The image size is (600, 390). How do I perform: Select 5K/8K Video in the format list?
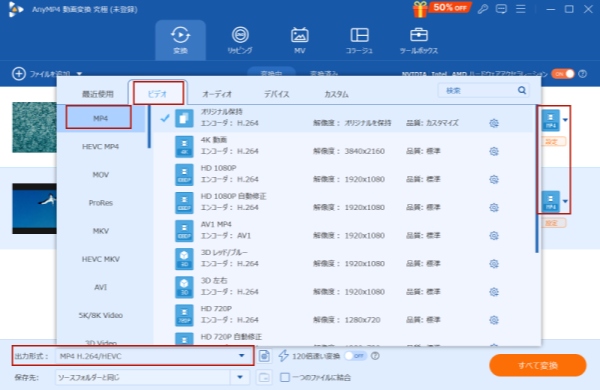(x=101, y=315)
